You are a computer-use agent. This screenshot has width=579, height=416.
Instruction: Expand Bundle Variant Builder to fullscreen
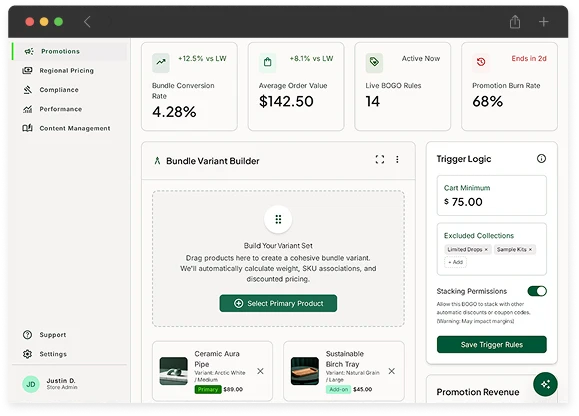[380, 159]
